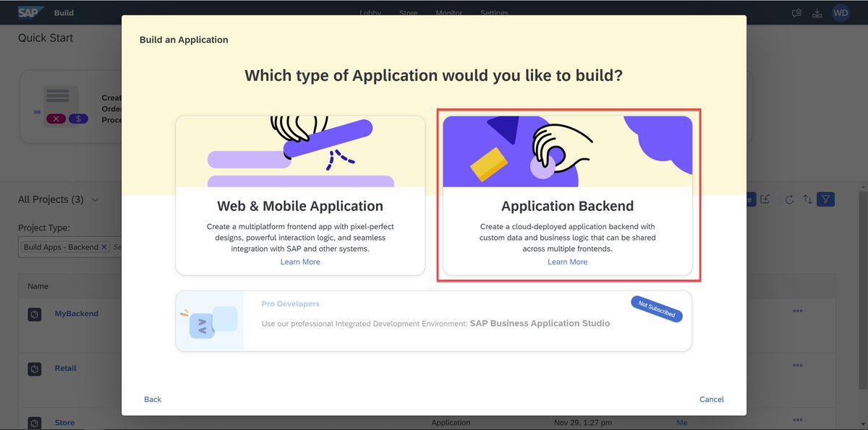This screenshot has width=868, height=430.
Task: Click the Store project icon
Action: click(34, 423)
